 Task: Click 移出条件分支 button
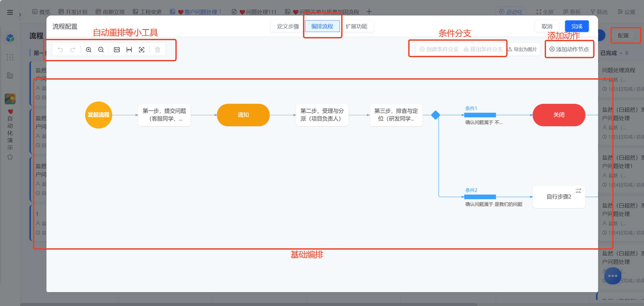pos(483,49)
